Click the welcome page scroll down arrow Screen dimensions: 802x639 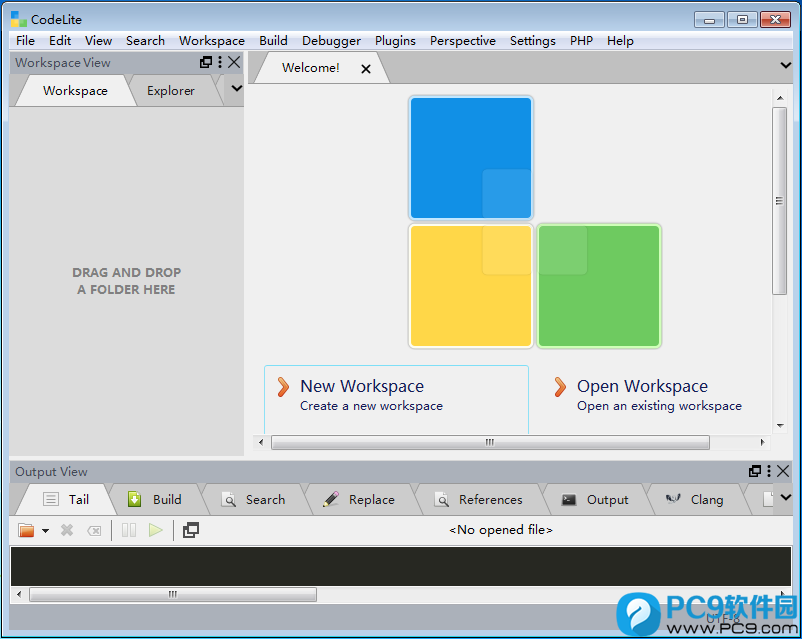(x=779, y=426)
